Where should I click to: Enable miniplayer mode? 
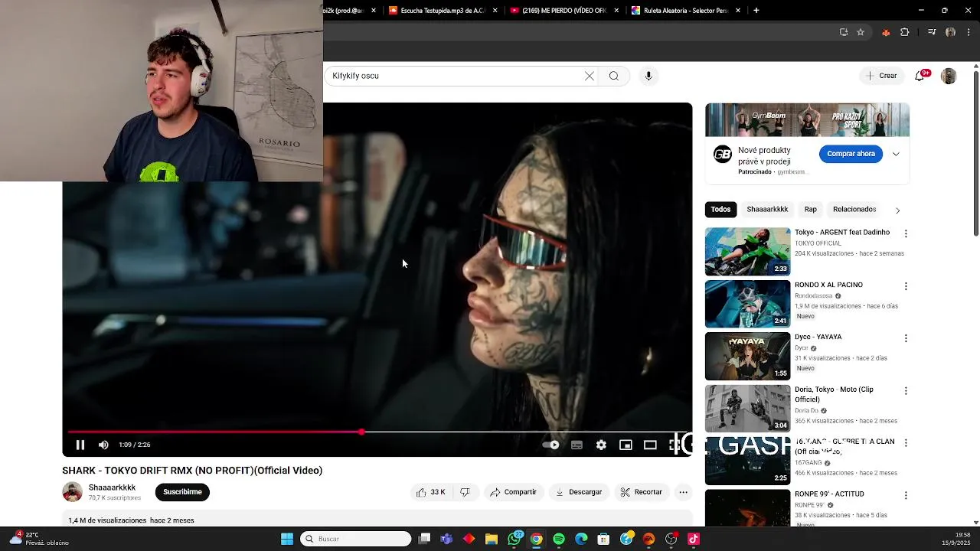tap(626, 445)
